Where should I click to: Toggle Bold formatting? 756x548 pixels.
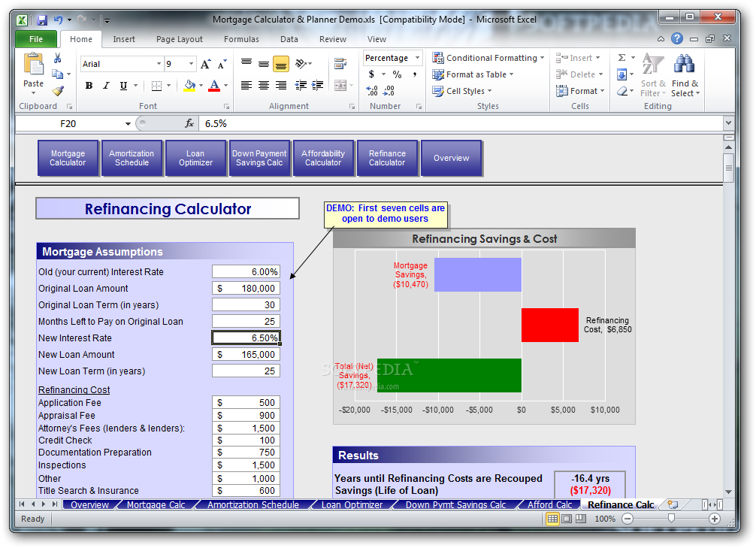pyautogui.click(x=89, y=86)
